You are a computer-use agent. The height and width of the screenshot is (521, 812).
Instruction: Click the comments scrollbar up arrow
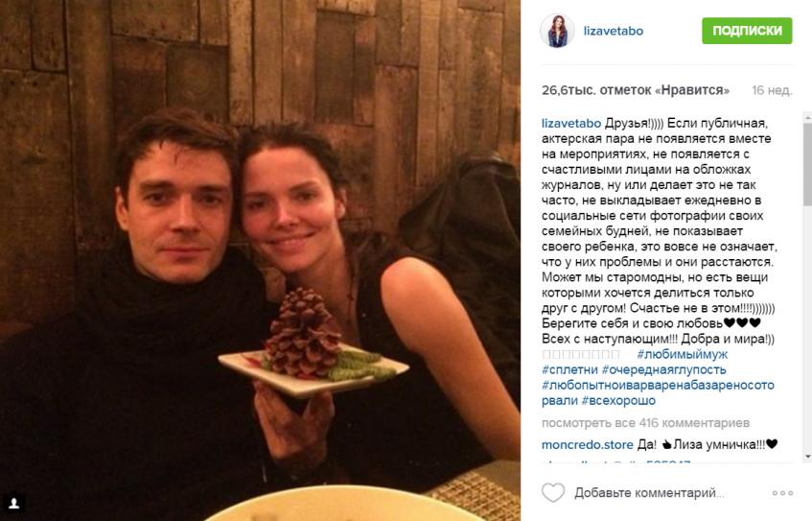pos(808,118)
